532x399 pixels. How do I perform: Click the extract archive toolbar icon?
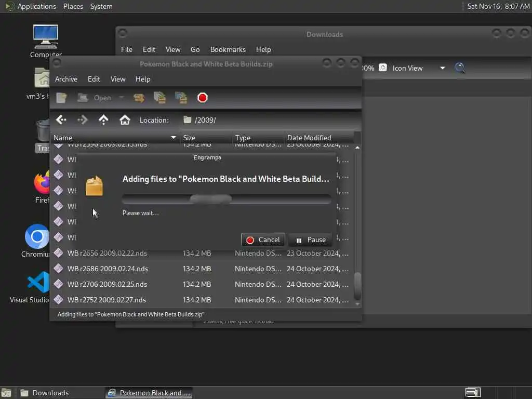(139, 98)
